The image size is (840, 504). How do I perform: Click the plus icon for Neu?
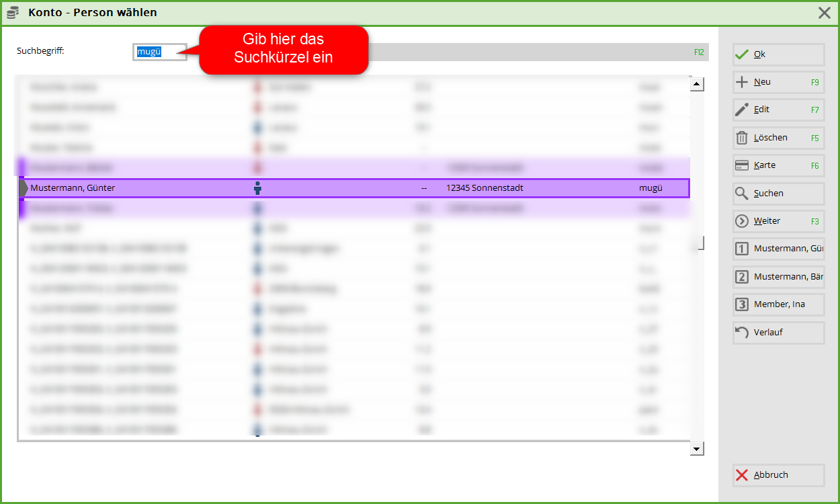(742, 82)
